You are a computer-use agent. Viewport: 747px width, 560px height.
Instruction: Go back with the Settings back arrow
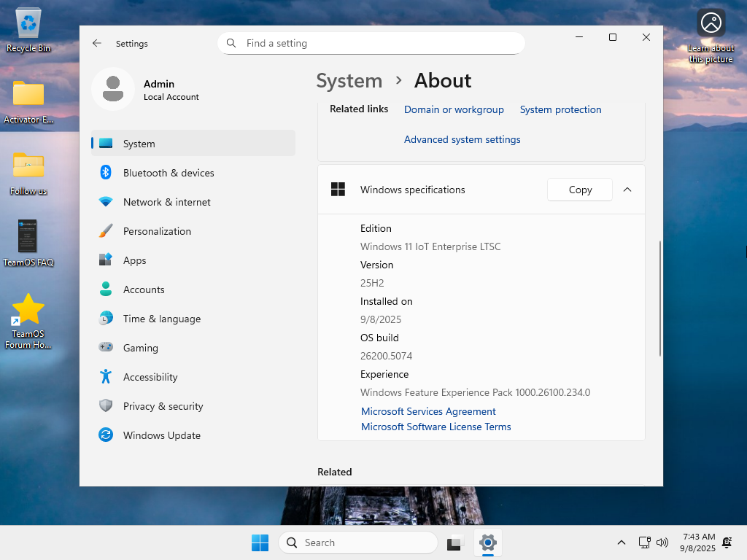(97, 43)
